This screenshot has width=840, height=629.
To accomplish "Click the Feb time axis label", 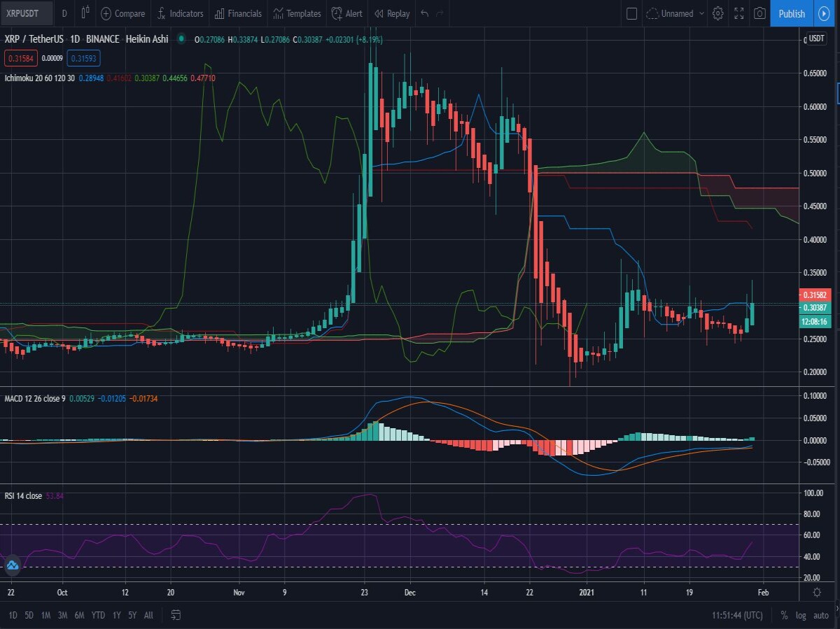I will 763,592.
